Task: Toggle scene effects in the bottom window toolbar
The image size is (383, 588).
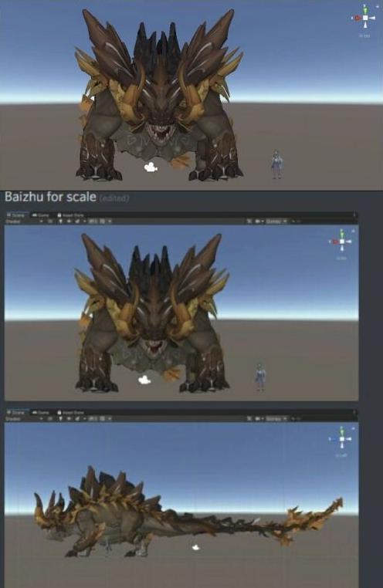Action: coord(80,418)
